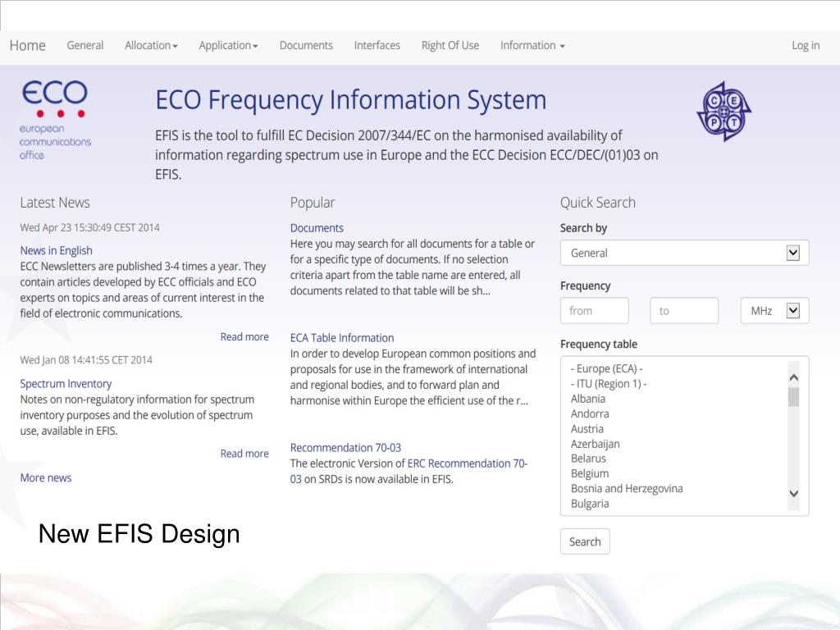
Task: Click the Quick Search button
Action: pos(585,541)
